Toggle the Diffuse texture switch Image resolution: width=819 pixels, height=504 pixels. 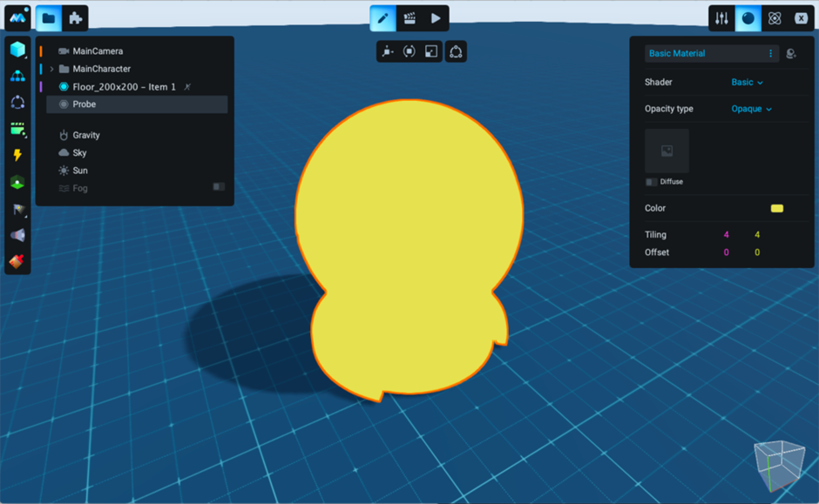[x=651, y=182]
